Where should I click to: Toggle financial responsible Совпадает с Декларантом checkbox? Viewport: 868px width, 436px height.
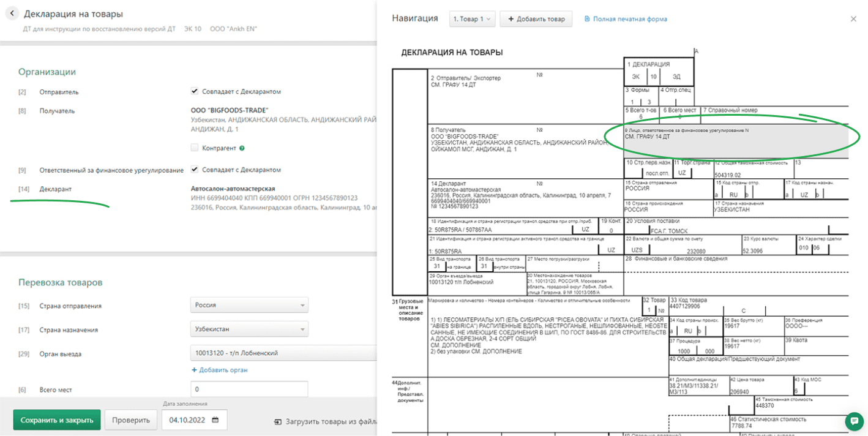(195, 170)
